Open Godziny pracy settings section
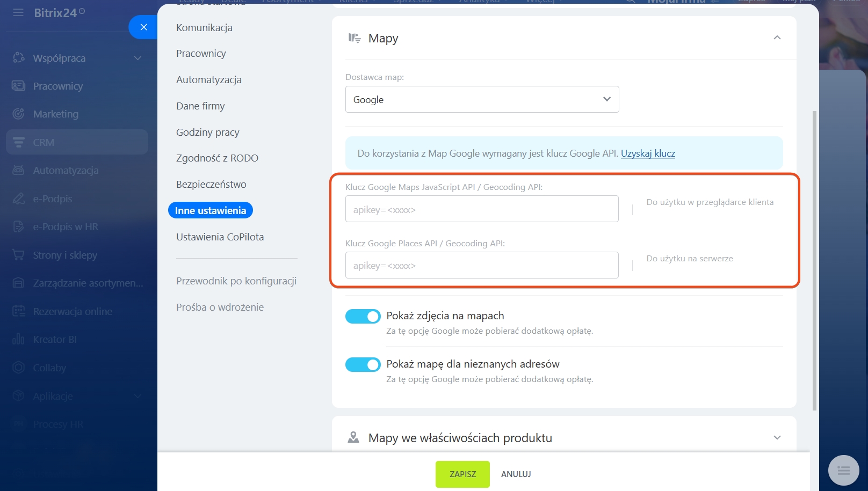The height and width of the screenshot is (491, 868). (x=208, y=133)
